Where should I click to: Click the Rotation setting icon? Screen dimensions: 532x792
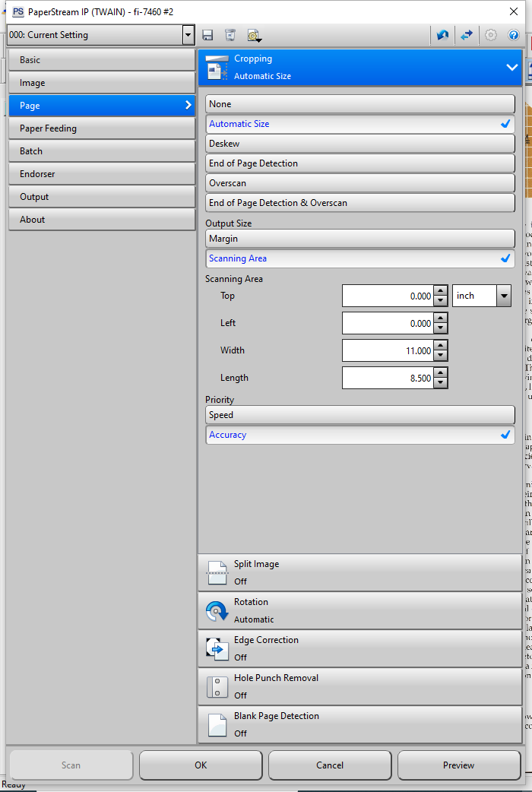coord(217,610)
